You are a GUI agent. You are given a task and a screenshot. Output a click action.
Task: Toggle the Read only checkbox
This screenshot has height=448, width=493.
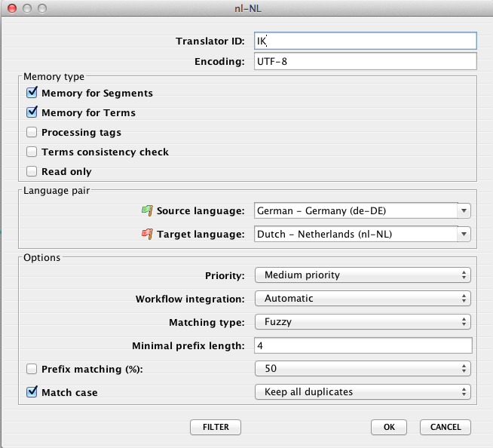point(32,172)
